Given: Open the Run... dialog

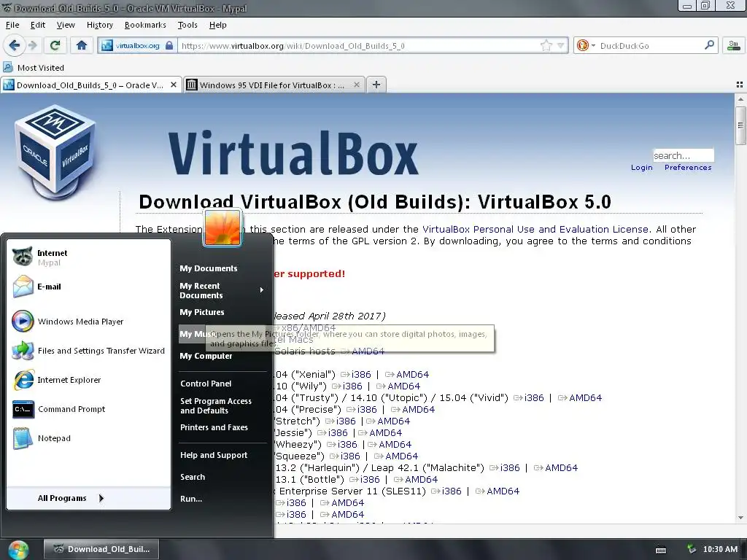Looking at the screenshot, I should point(222,499).
